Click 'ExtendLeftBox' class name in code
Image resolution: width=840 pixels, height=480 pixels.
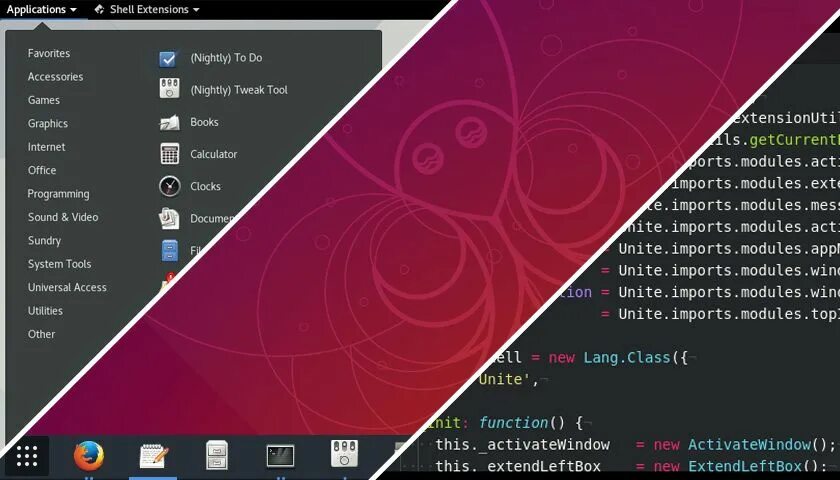745,466
